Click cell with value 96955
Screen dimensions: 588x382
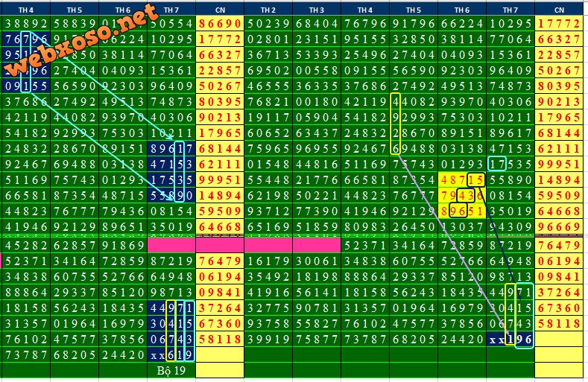point(317,149)
